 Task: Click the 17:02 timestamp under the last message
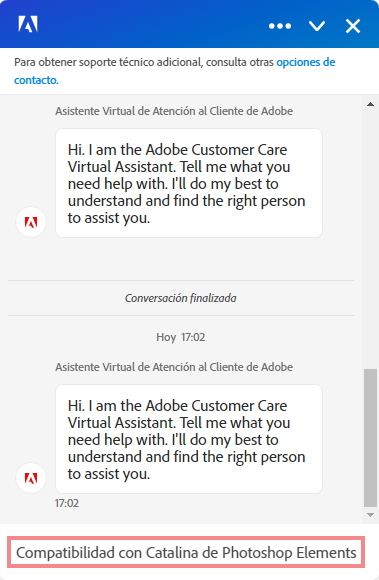pos(67,503)
